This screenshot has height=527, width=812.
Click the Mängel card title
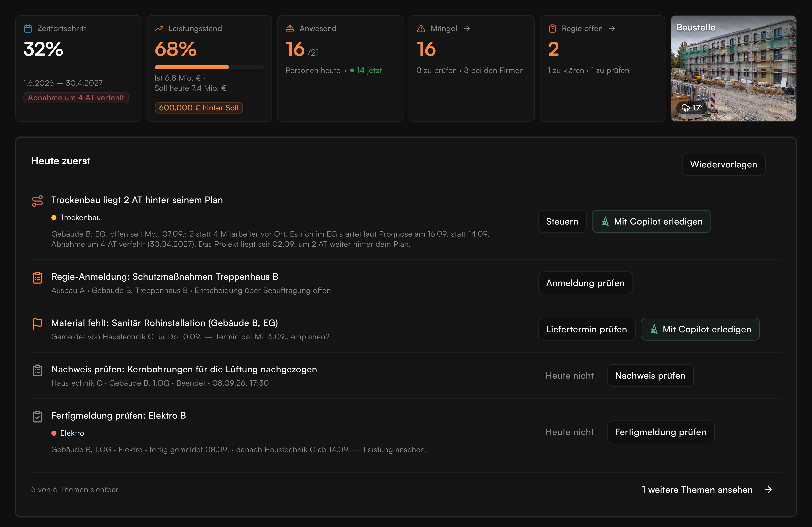tap(444, 29)
